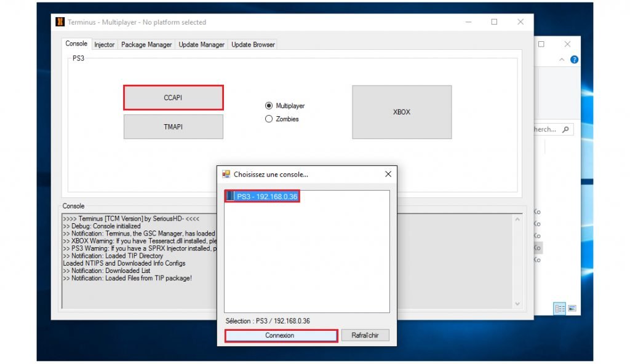630x364 pixels.
Task: Open the Package Manager tab
Action: coord(146,45)
